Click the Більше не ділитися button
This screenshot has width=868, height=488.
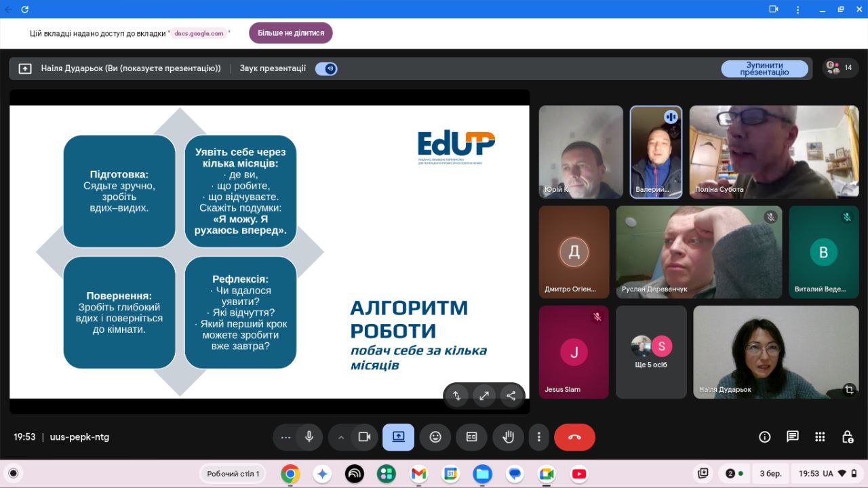click(291, 33)
